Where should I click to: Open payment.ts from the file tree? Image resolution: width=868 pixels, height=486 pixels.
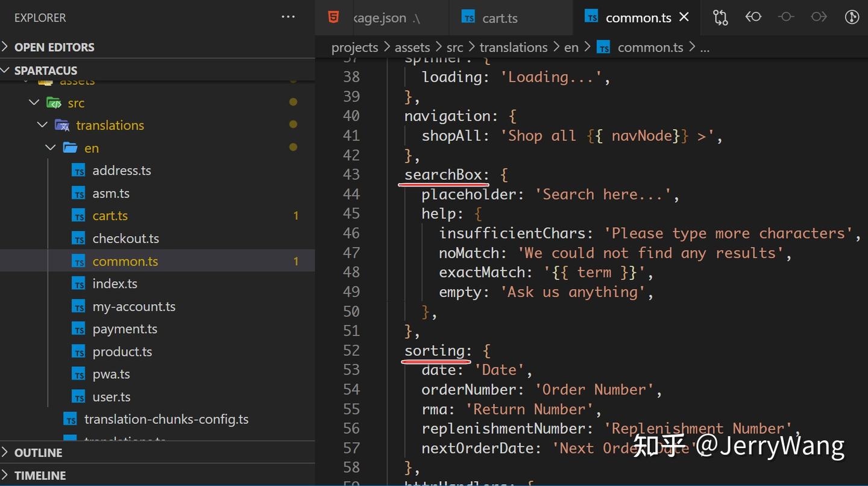(125, 329)
